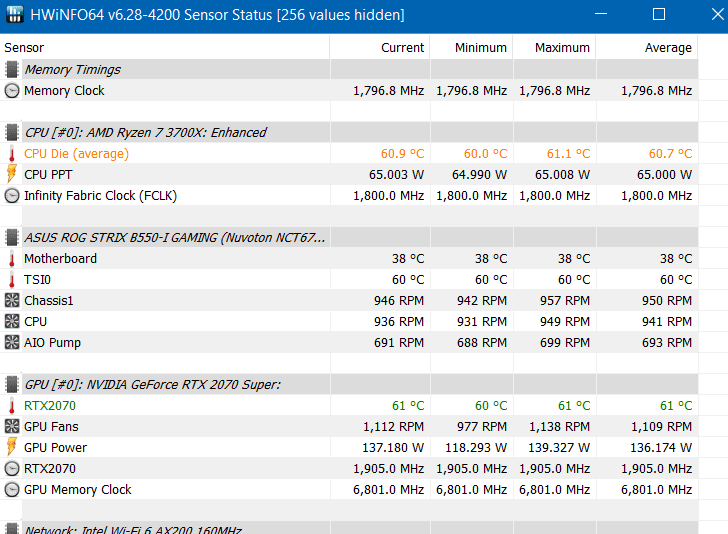Select the GPU Power row label
The image size is (728, 534).
point(55,448)
